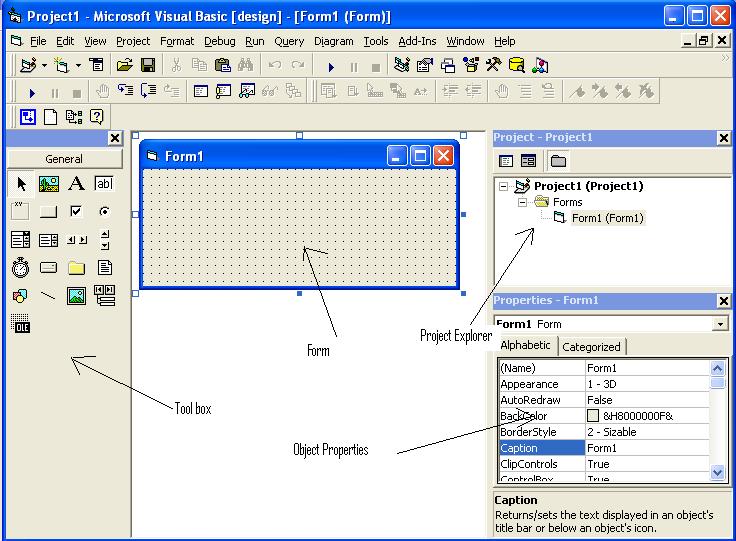Collapse the Forms folder node

pyautogui.click(x=522, y=202)
